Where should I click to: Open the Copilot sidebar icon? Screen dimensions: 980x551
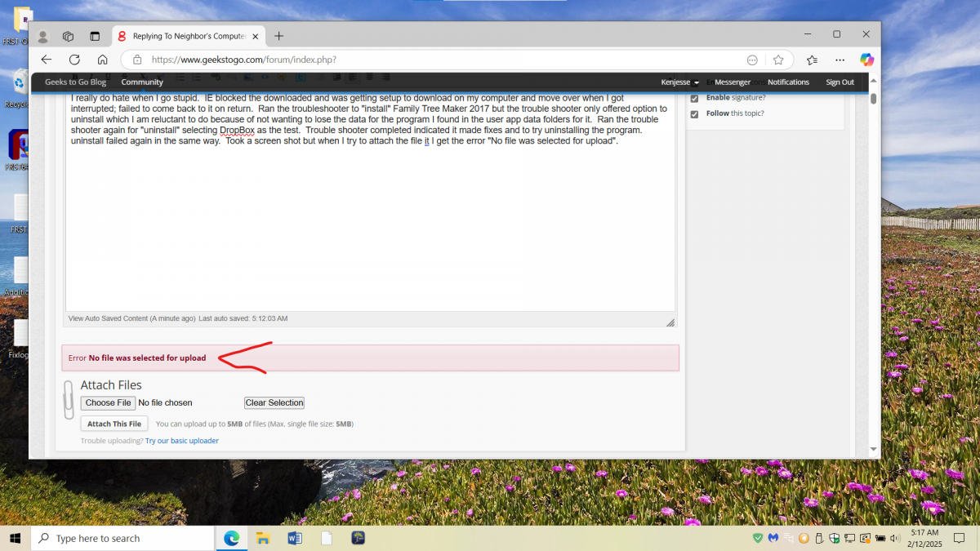pyautogui.click(x=867, y=60)
